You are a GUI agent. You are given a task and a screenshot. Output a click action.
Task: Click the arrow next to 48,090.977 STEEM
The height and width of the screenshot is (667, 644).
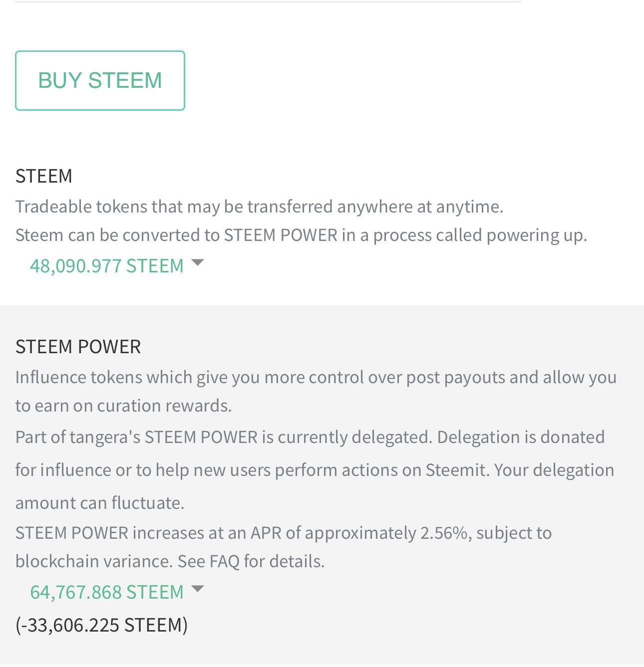[198, 262]
